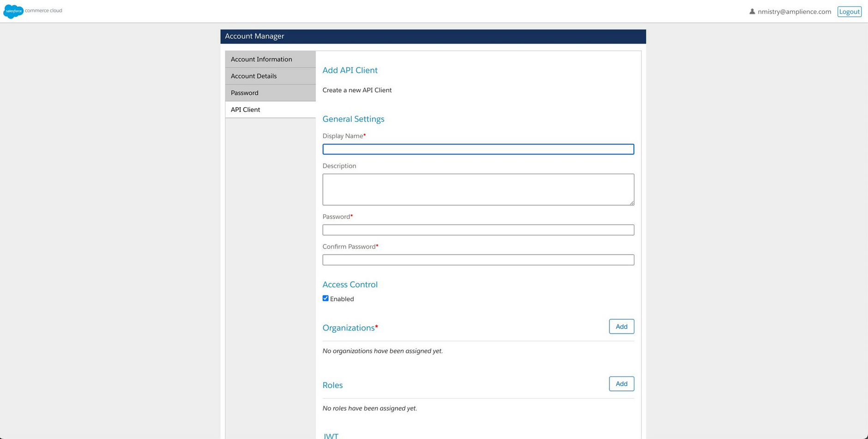
Task: Select the Password input field
Action: [x=478, y=230]
